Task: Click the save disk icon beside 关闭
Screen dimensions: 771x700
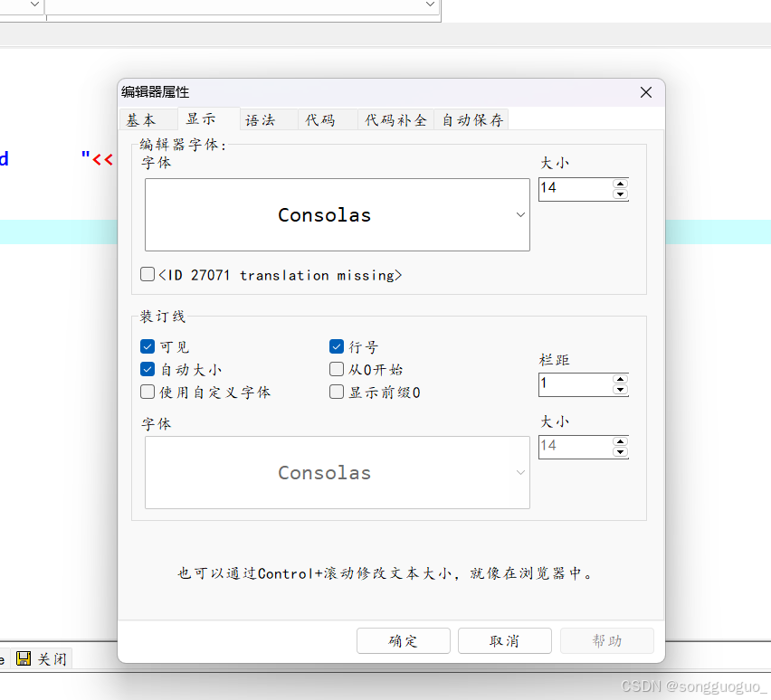Action: click(x=23, y=658)
